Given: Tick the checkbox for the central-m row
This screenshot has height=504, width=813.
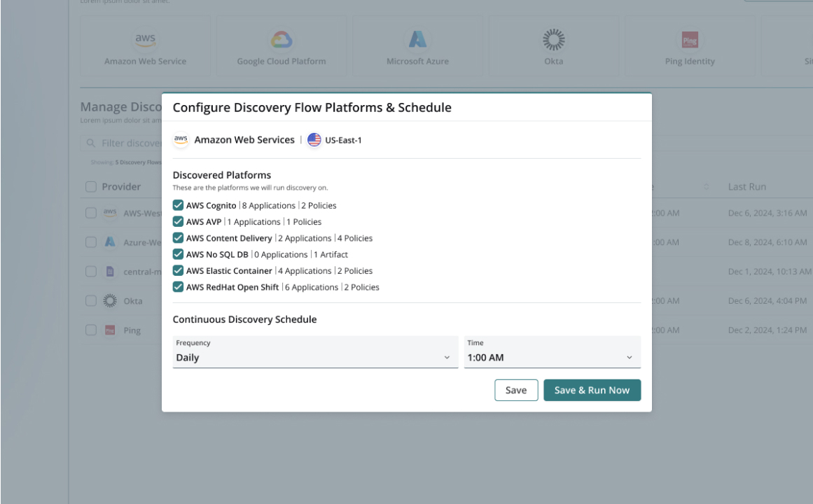Looking at the screenshot, I should (x=91, y=271).
